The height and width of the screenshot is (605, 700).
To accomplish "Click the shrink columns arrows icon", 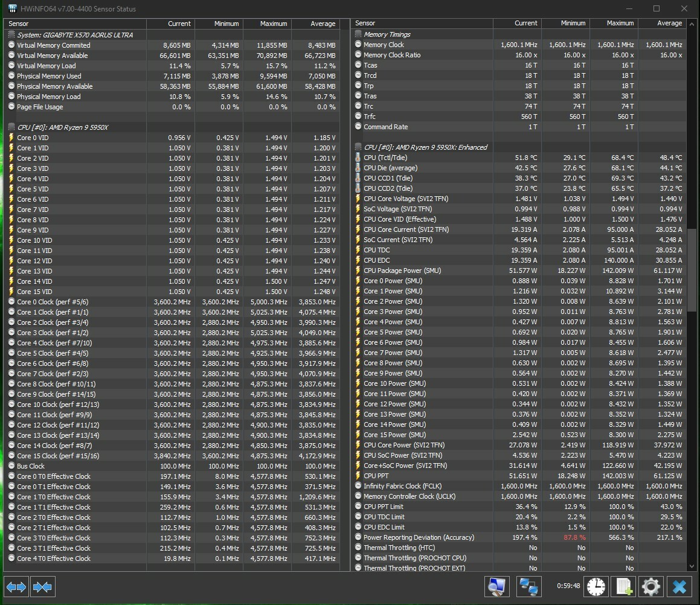I will tap(42, 587).
